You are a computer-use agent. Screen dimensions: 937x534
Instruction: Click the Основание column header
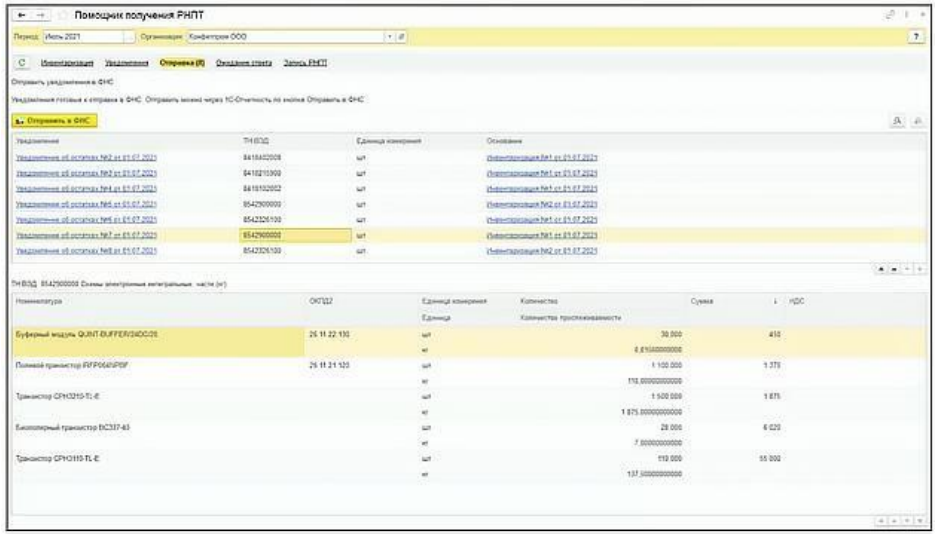[504, 141]
